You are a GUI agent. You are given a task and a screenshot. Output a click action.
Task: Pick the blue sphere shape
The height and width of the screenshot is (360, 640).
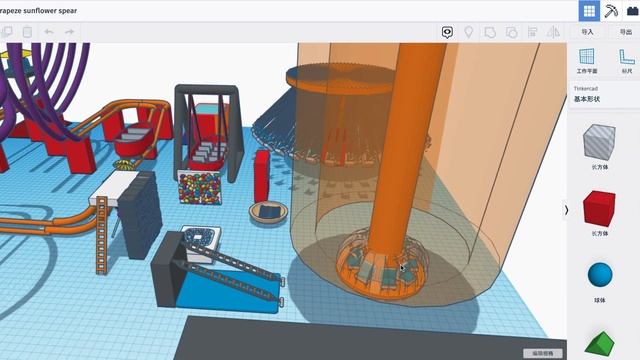pyautogui.click(x=600, y=275)
